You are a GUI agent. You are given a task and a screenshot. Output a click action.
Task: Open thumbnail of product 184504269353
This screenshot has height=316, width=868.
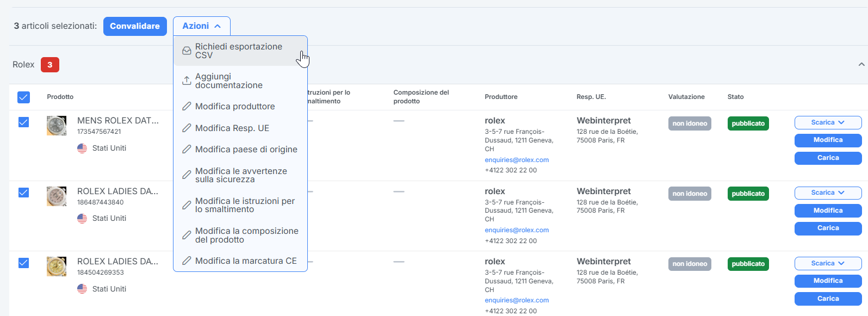[57, 267]
